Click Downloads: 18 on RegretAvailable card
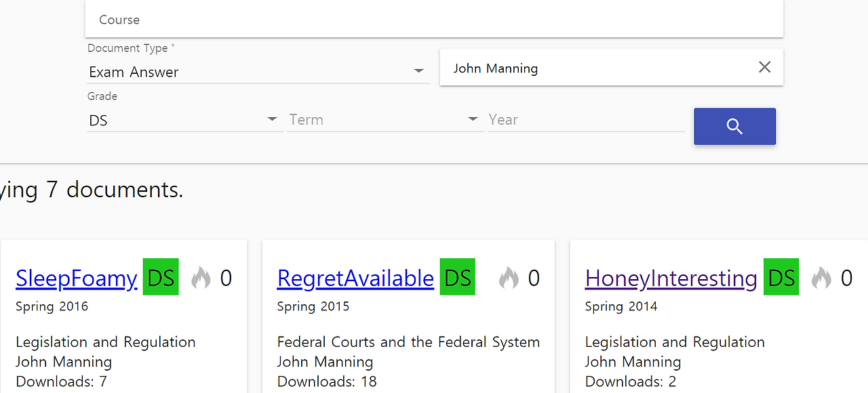The image size is (868, 393). (327, 381)
